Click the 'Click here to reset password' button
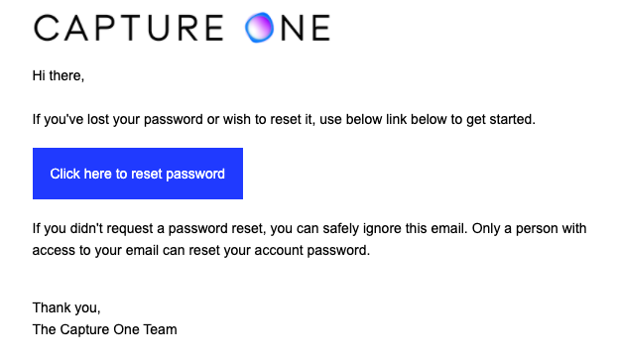Screen dimensions: 617x364 [x=138, y=174]
